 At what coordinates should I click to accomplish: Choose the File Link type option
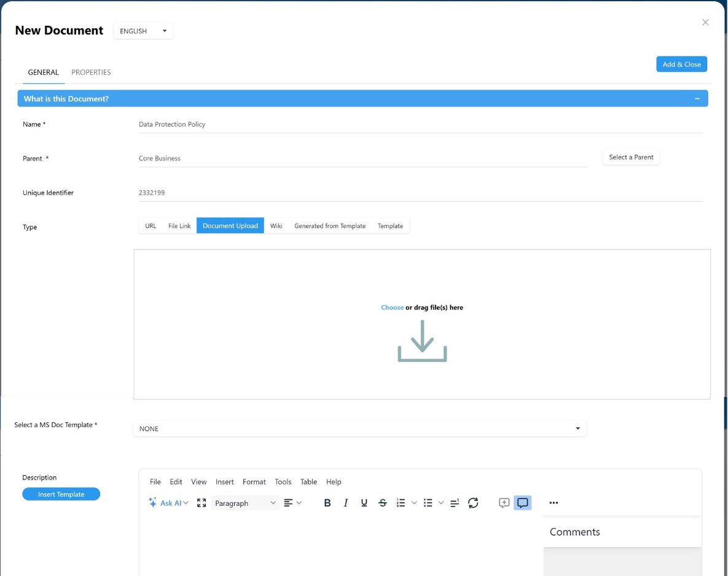(179, 226)
